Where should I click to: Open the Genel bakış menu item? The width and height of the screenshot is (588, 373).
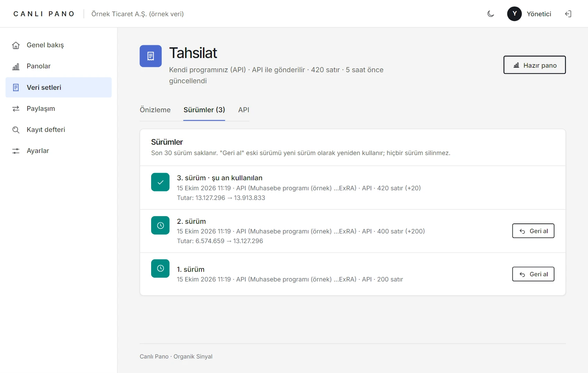pyautogui.click(x=59, y=45)
